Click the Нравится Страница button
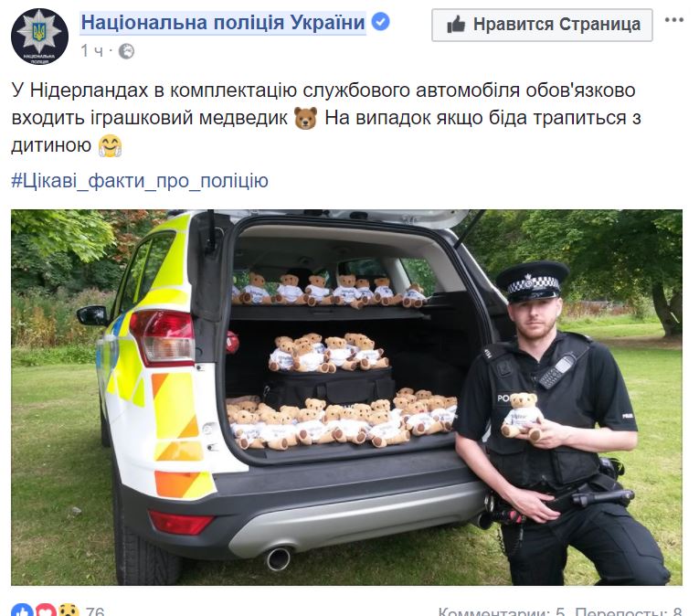The width and height of the screenshot is (699, 616). click(x=542, y=25)
